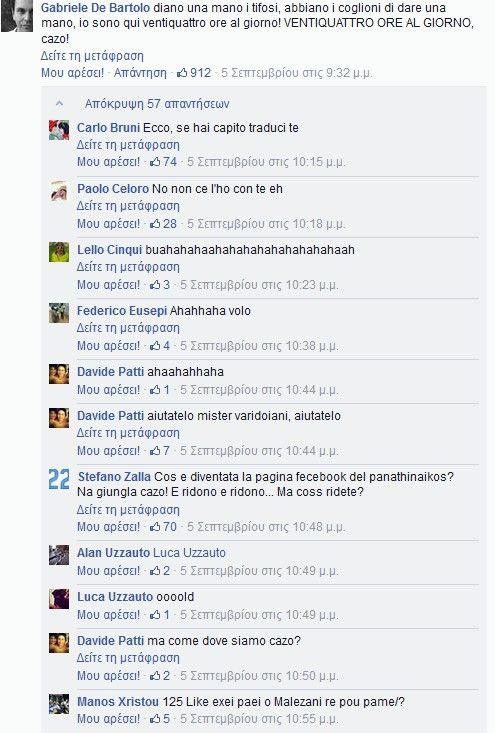Open tagged Luca Uzzauto mention in Alan's reply
495x733 pixels.
(x=189, y=553)
